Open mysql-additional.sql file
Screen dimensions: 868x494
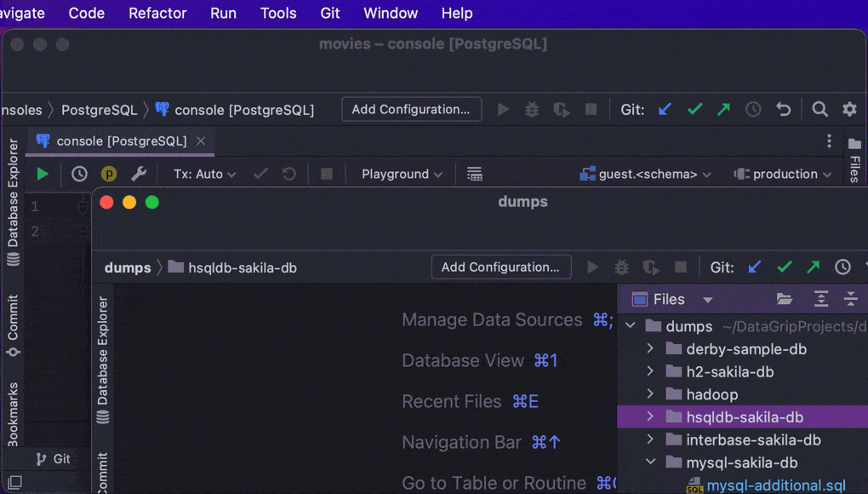tap(776, 485)
